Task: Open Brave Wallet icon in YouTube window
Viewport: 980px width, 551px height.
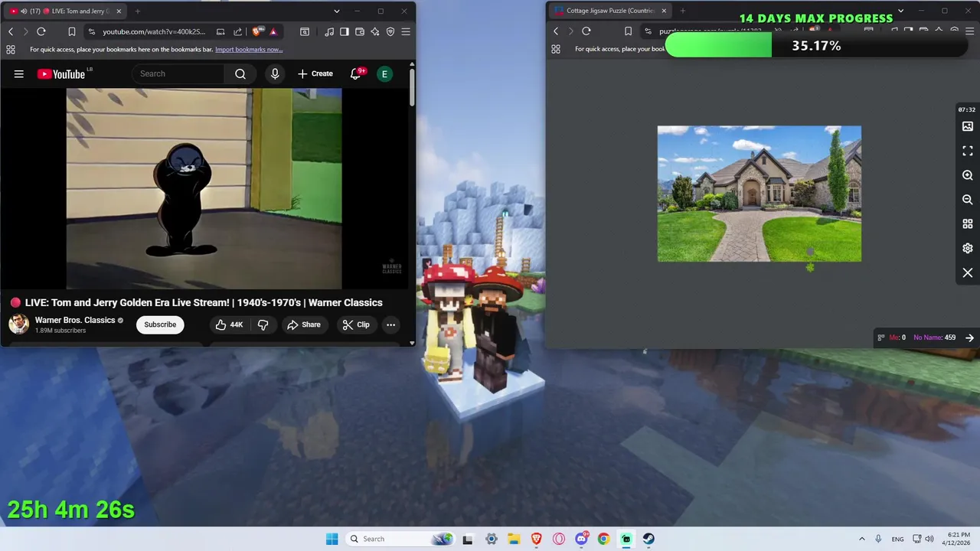Action: pyautogui.click(x=360, y=31)
